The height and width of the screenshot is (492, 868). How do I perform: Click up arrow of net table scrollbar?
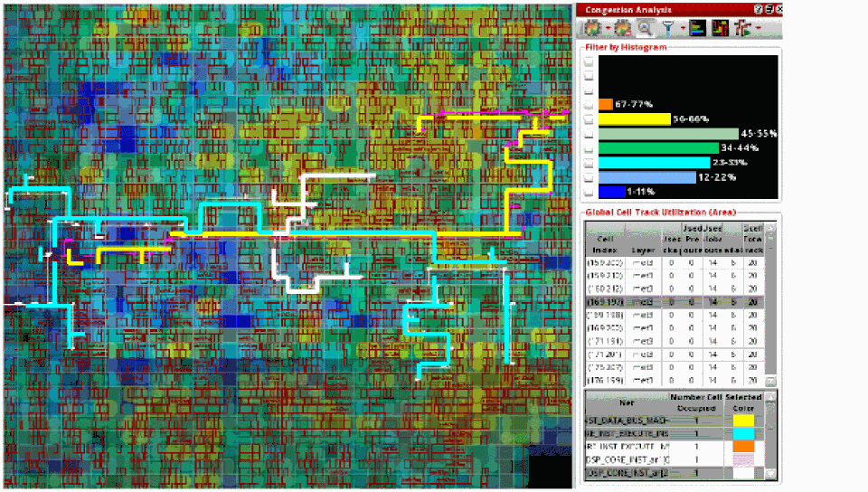770,397
